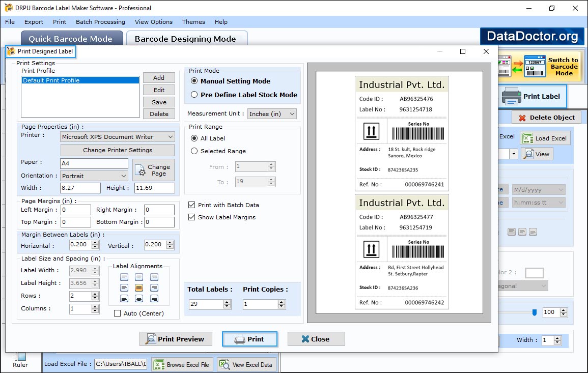Choose Selected Range print option

pyautogui.click(x=194, y=151)
